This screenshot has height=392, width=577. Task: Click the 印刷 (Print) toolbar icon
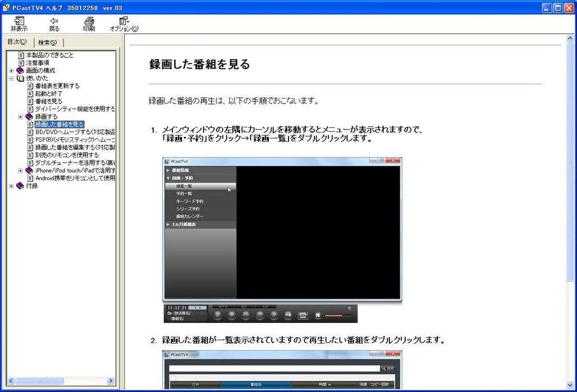pyautogui.click(x=88, y=24)
